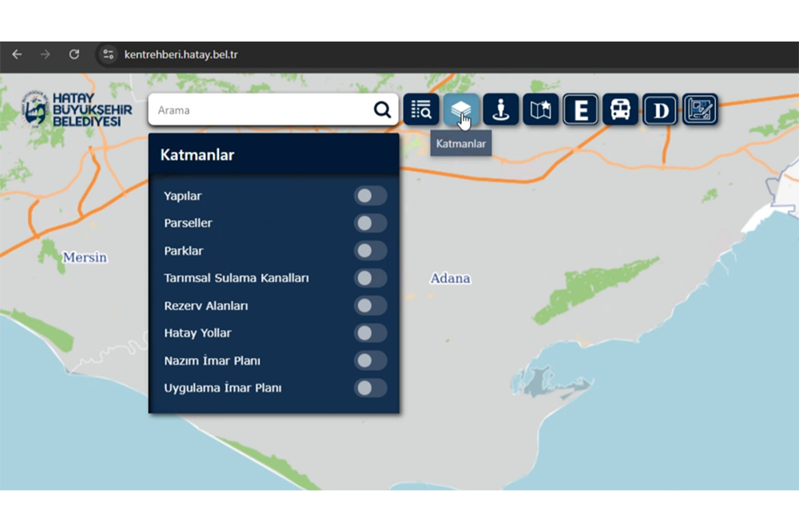Turn on Uygulama İmar Planı layer

tap(370, 388)
